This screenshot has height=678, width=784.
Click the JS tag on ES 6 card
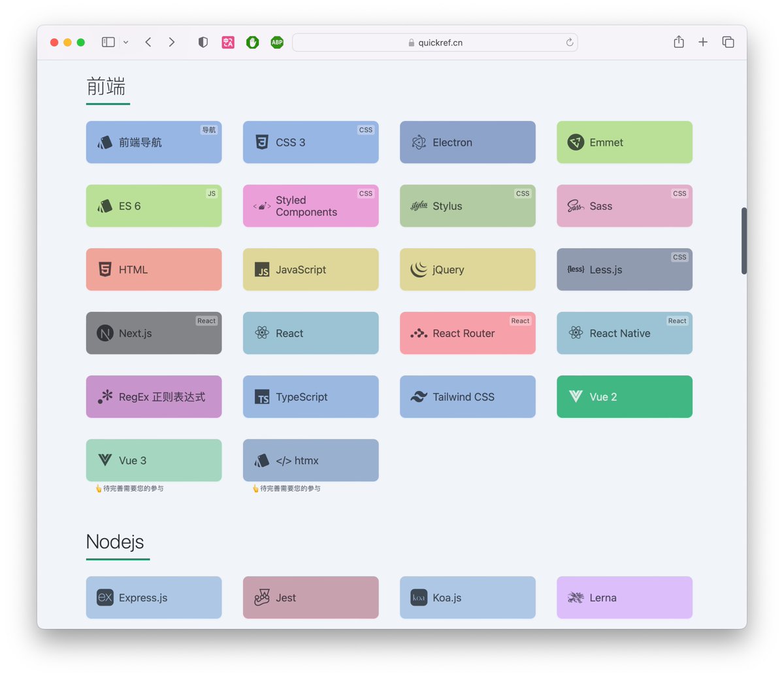click(x=212, y=194)
